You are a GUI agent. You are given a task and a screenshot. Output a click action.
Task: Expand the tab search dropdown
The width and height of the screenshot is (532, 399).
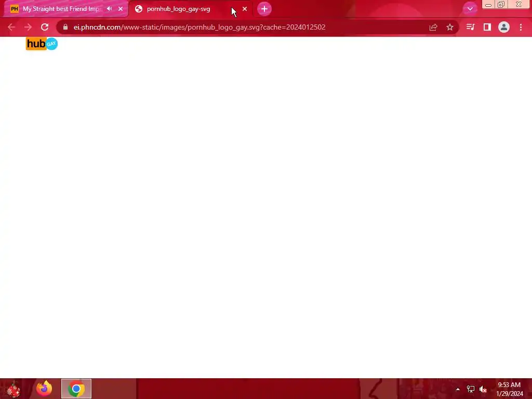point(470,9)
